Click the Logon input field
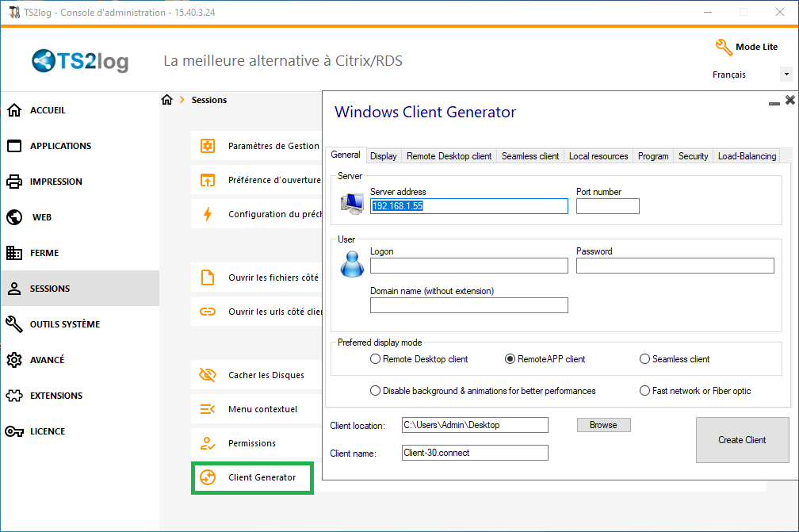The width and height of the screenshot is (799, 532). click(468, 266)
